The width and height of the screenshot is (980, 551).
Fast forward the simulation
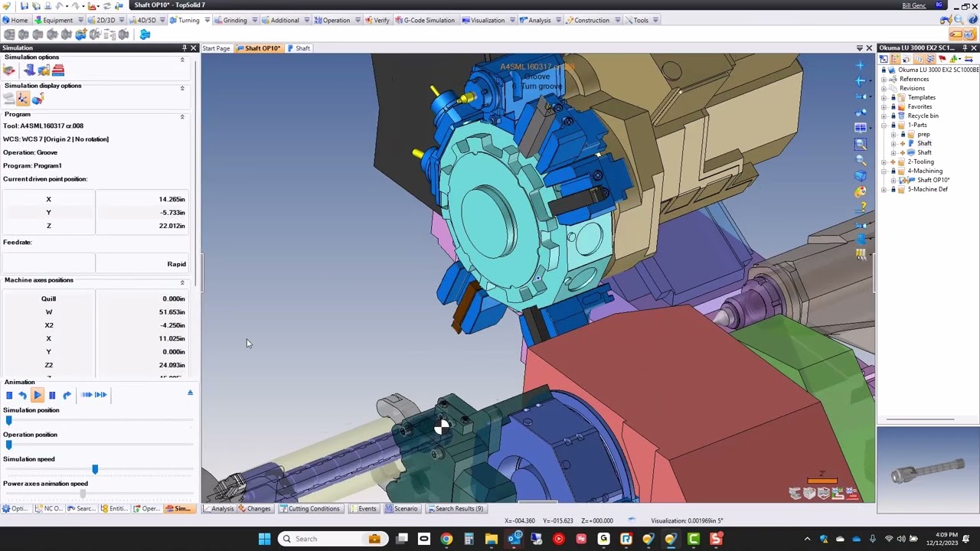pyautogui.click(x=87, y=395)
